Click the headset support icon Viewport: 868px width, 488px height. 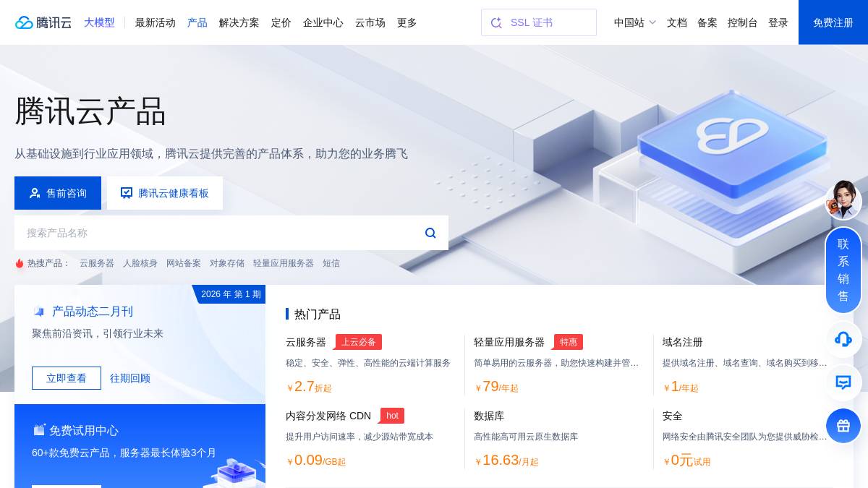coord(843,339)
